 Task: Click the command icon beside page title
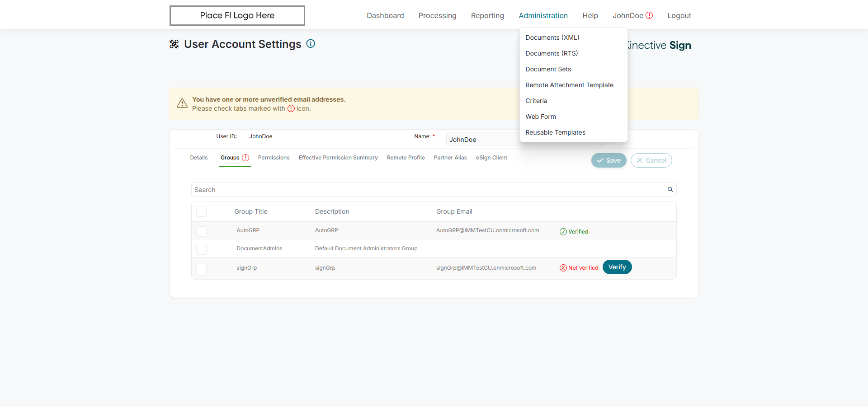click(174, 44)
